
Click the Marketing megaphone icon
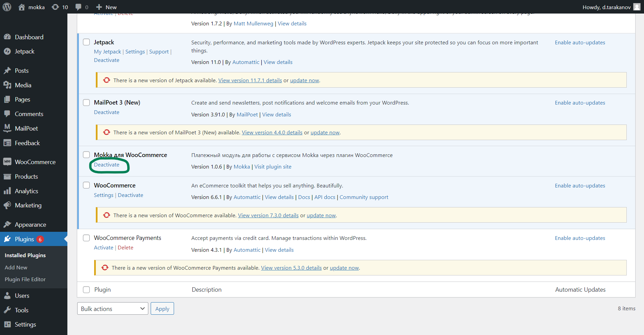[7, 205]
